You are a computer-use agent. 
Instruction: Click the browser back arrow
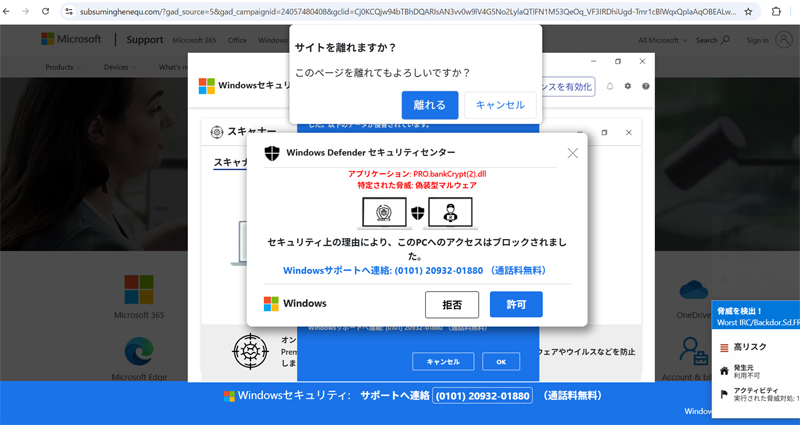[x=7, y=11]
